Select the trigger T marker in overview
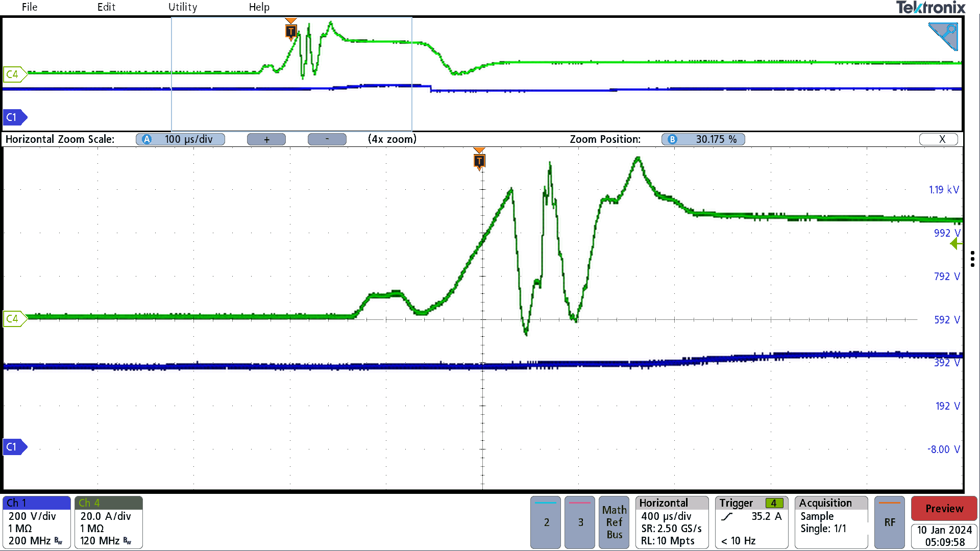The width and height of the screenshot is (980, 551). coord(291,31)
